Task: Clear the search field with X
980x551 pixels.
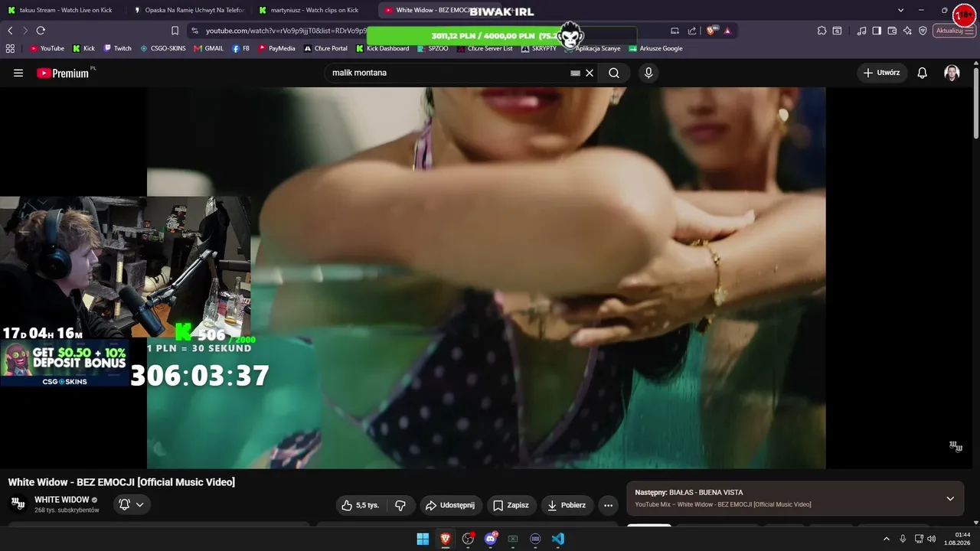Action: (x=590, y=73)
